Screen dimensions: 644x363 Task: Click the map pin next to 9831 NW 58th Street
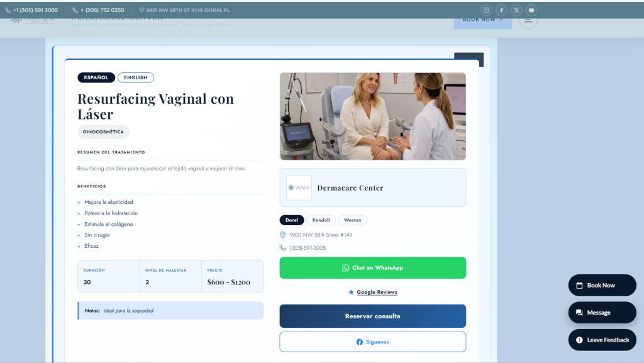tap(282, 235)
